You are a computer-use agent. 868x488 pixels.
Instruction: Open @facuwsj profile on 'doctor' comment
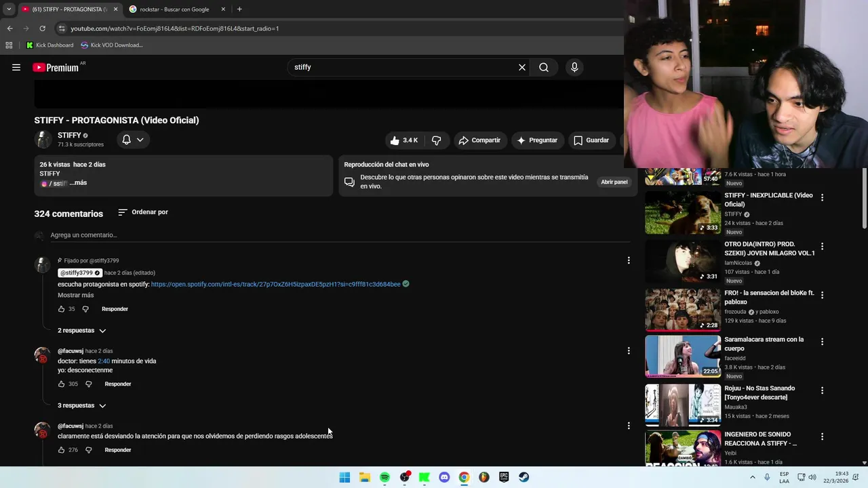click(71, 351)
